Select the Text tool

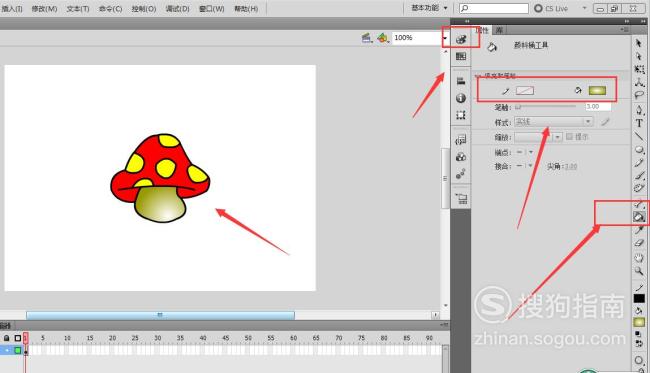[639, 123]
